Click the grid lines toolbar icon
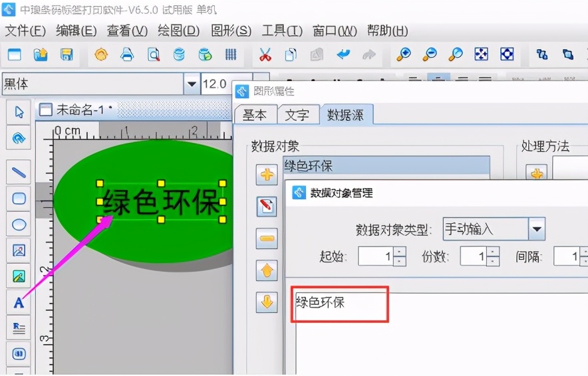588x376 pixels. (231, 54)
